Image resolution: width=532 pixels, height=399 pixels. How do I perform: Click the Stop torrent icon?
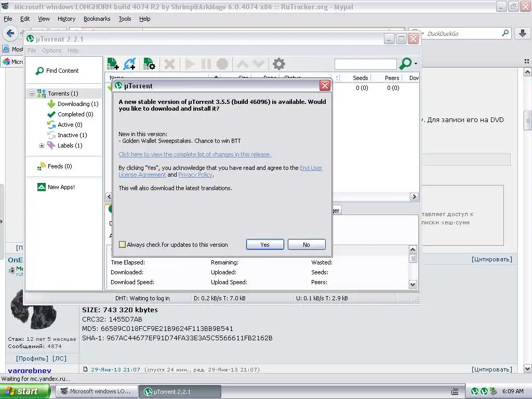[222, 64]
